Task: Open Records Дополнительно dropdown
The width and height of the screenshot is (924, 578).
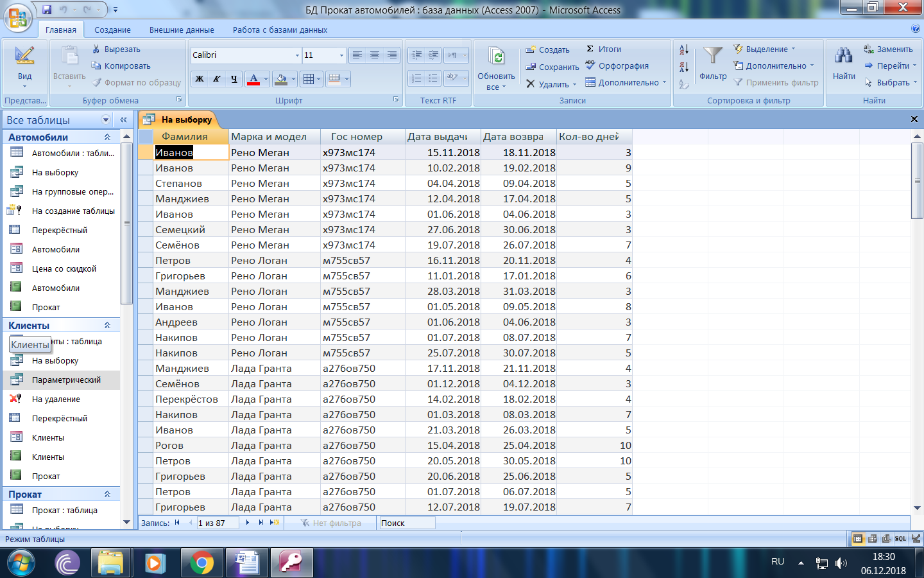Action: point(626,82)
